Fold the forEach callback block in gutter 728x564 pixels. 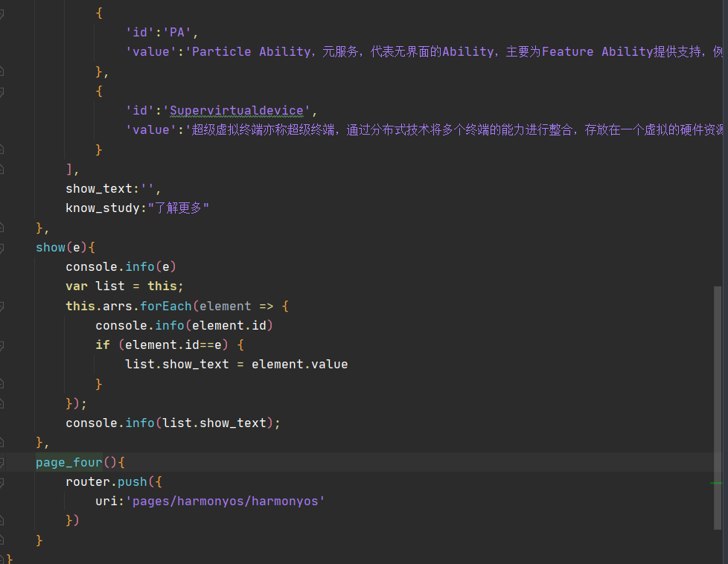coord(1,307)
